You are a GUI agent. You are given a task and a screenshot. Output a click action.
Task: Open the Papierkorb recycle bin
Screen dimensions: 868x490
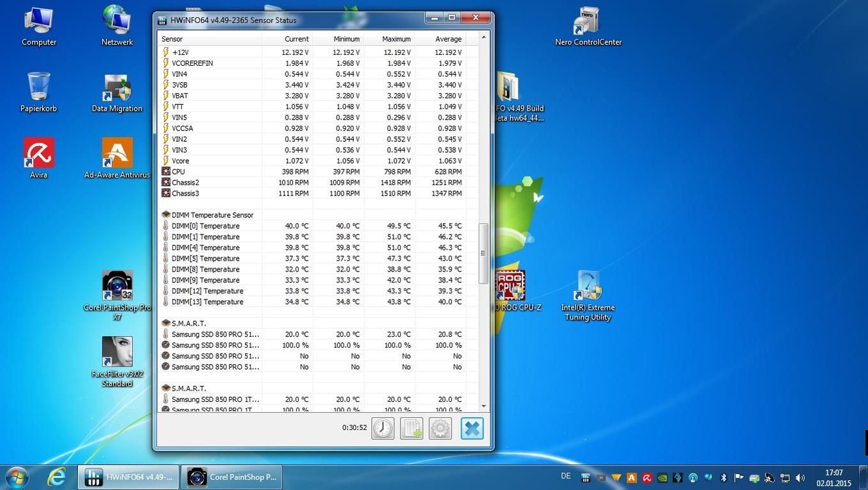coord(39,92)
